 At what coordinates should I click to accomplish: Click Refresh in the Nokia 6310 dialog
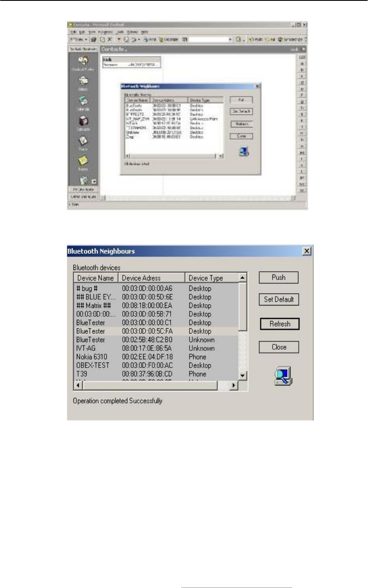[x=280, y=324]
